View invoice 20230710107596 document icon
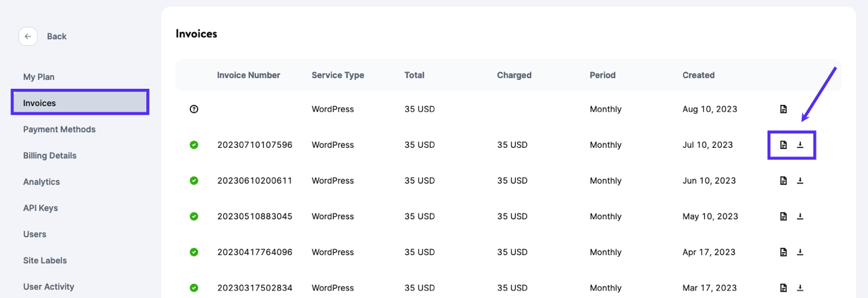This screenshot has width=868, height=298. [783, 145]
